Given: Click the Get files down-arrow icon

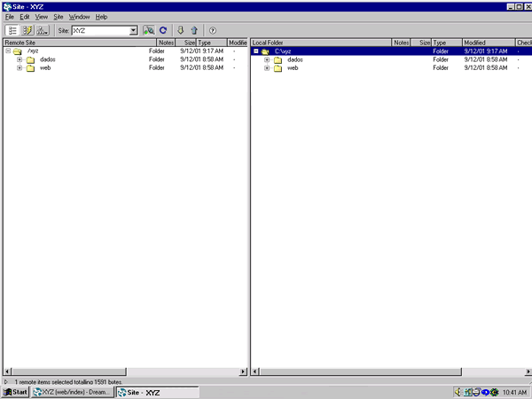Looking at the screenshot, I should (180, 30).
